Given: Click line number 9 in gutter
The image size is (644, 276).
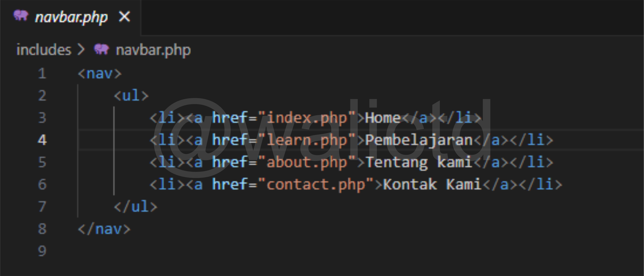Looking at the screenshot, I should pos(42,251).
